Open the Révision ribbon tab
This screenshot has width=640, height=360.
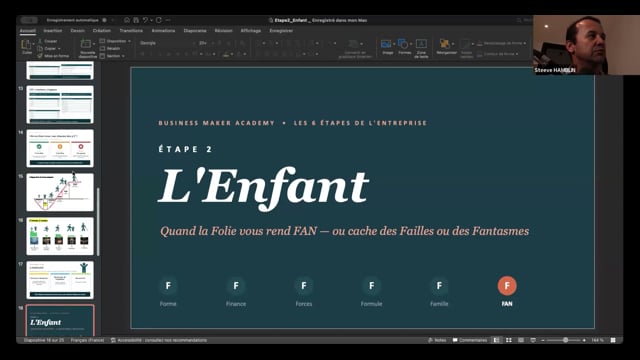click(223, 31)
